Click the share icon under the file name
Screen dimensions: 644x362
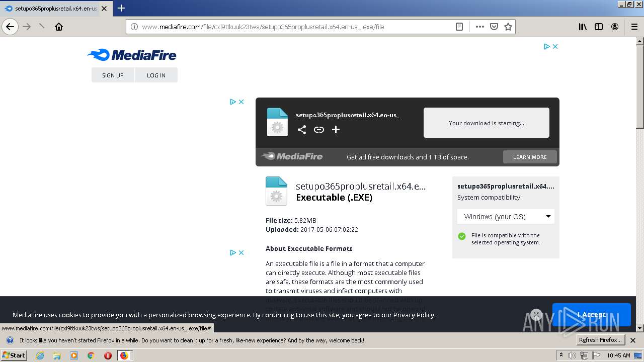click(x=302, y=130)
